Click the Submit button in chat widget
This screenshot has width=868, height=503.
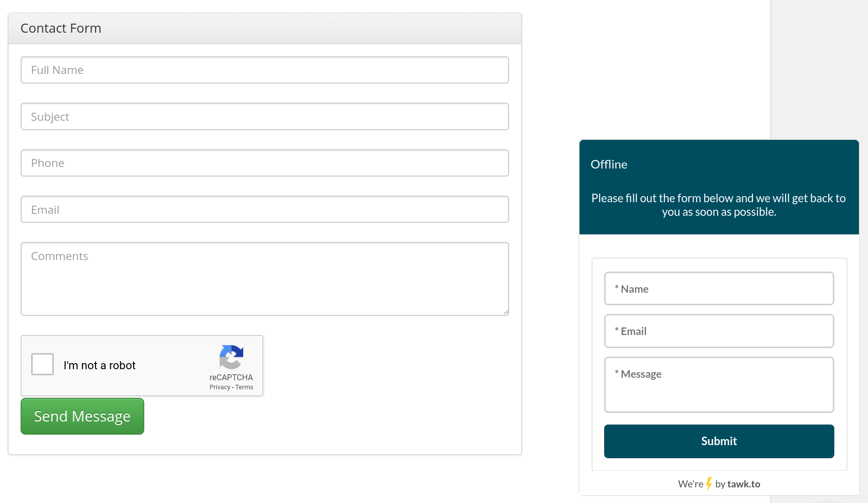pyautogui.click(x=719, y=441)
